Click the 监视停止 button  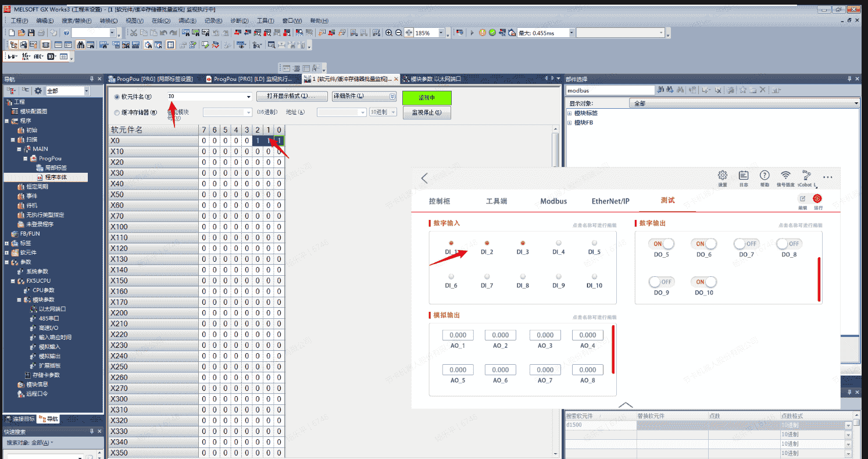[x=426, y=113]
